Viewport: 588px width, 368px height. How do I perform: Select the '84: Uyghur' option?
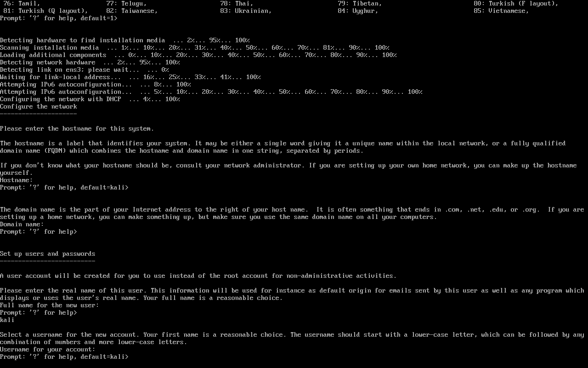pos(358,11)
